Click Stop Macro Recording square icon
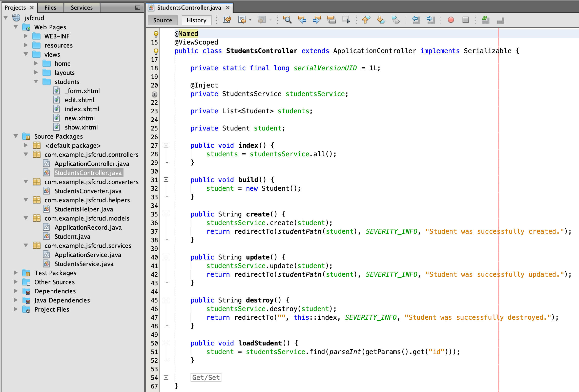This screenshot has height=392, width=579. pyautogui.click(x=465, y=20)
